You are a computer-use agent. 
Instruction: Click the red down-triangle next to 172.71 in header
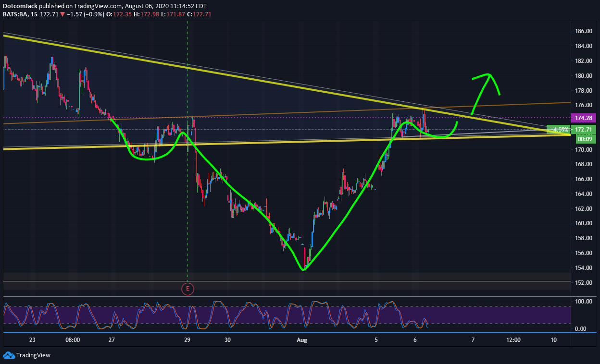point(62,14)
